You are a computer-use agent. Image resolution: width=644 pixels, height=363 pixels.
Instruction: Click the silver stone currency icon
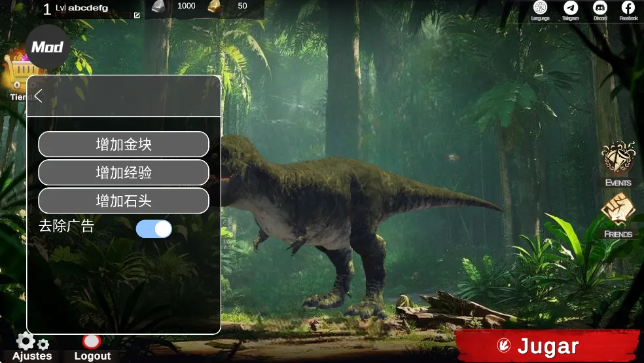tap(158, 7)
